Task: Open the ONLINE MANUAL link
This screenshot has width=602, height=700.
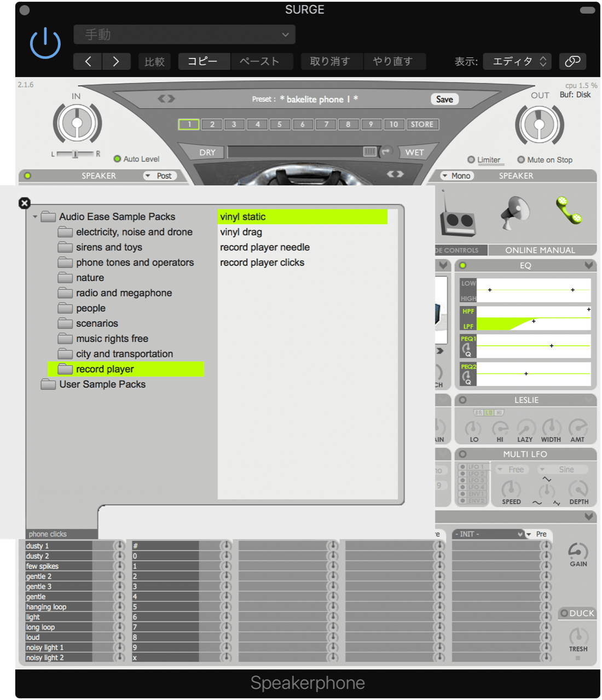Action: pos(540,250)
